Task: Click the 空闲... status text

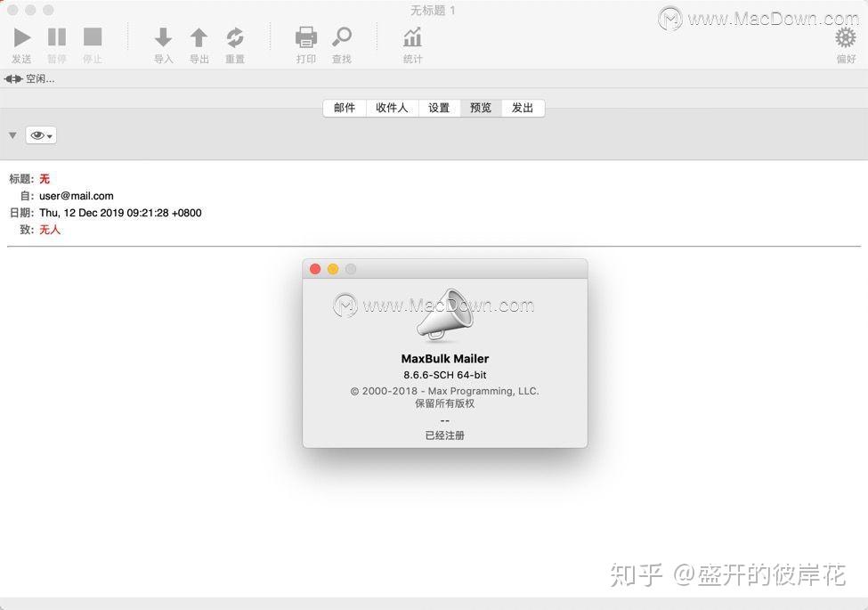Action: pyautogui.click(x=40, y=79)
